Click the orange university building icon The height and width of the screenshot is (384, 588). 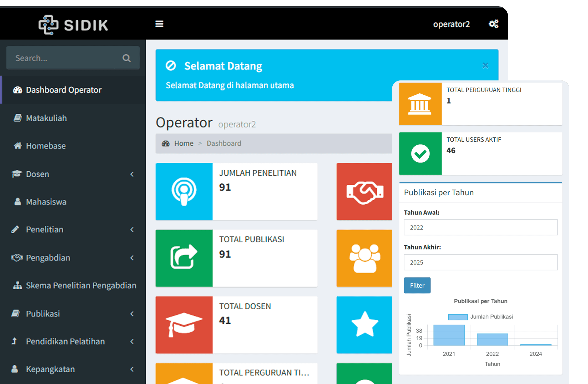coord(420,104)
